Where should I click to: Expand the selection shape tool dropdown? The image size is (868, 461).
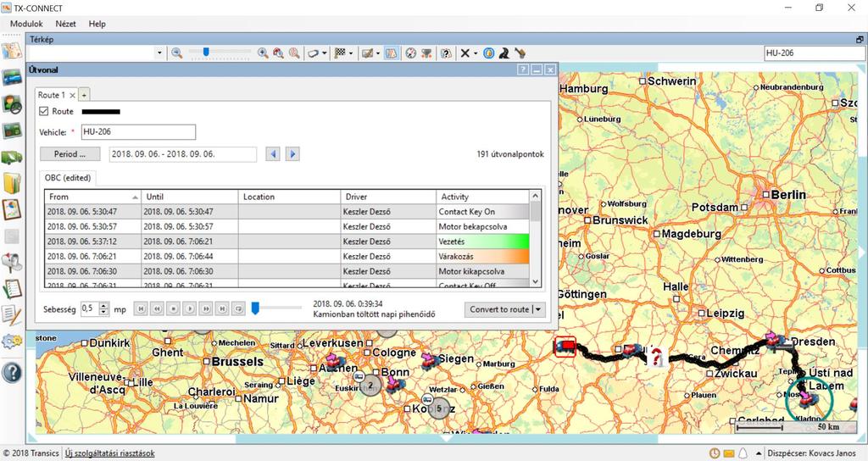[325, 53]
